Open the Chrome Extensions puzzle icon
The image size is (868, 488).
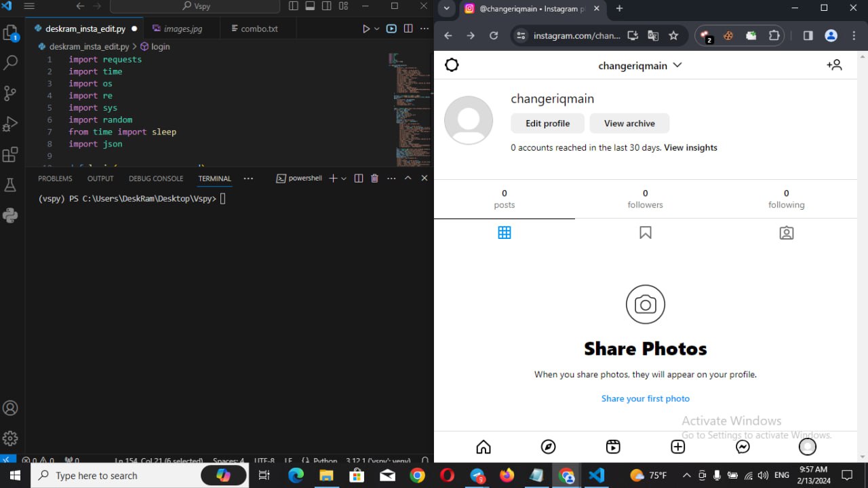[774, 36]
